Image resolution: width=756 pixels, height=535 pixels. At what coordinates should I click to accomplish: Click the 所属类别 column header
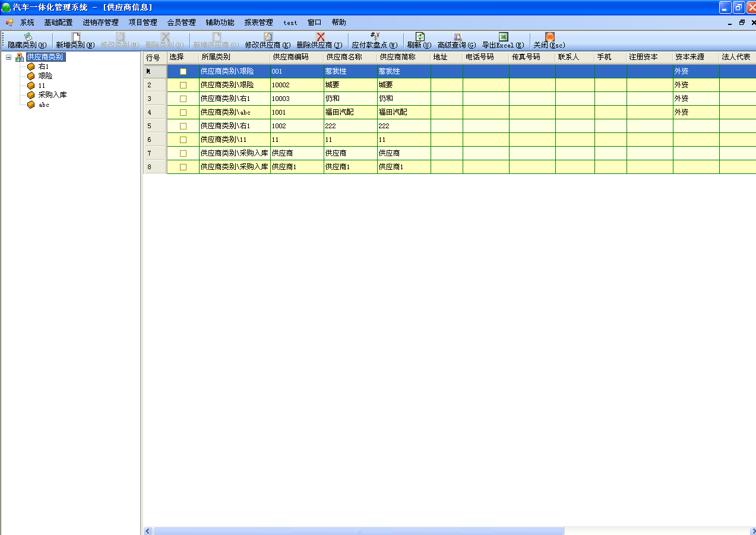235,58
